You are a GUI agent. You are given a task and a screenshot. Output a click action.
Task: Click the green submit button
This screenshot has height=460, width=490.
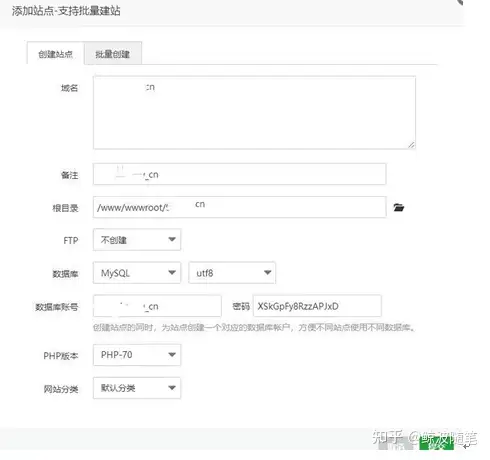[x=437, y=442]
